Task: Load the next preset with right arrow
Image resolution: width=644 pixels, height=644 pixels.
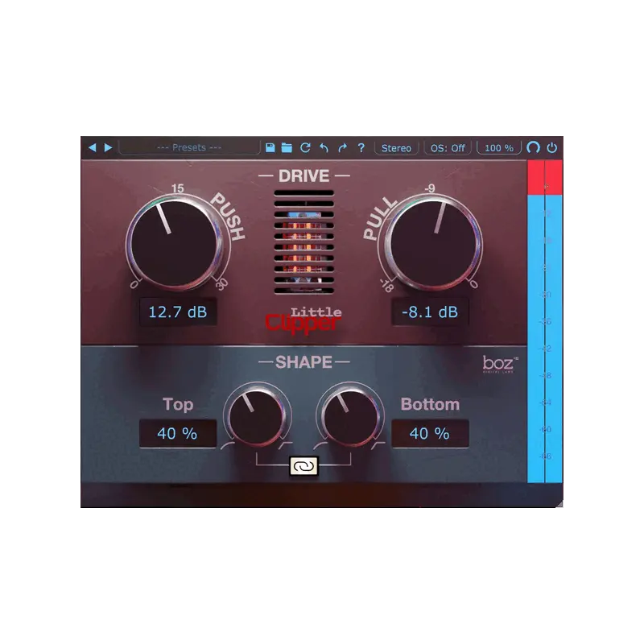Action: click(x=109, y=147)
